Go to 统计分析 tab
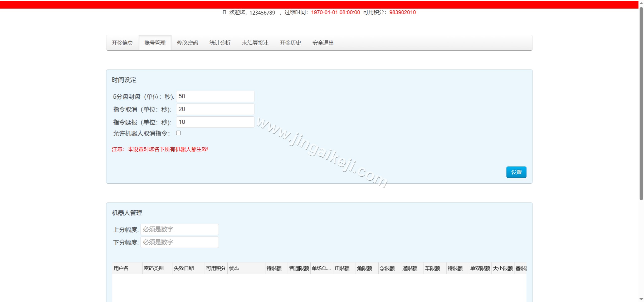 coord(220,43)
